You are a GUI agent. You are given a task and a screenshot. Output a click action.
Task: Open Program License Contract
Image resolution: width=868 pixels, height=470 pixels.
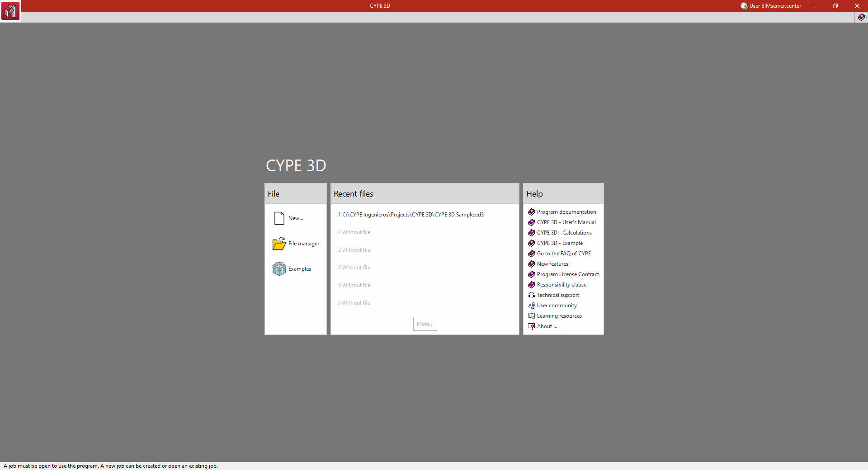coord(568,274)
